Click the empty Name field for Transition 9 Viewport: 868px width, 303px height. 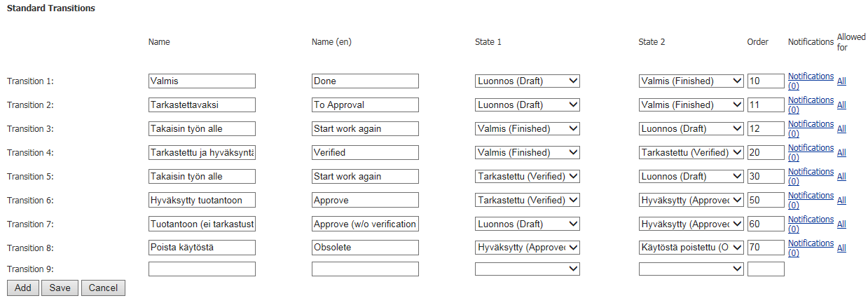(202, 269)
